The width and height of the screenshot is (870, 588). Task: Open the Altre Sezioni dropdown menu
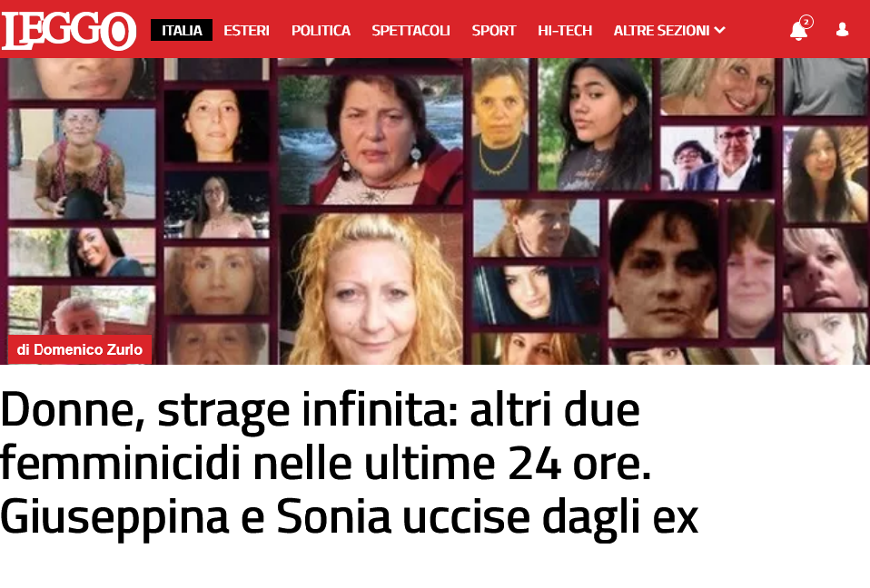click(669, 31)
